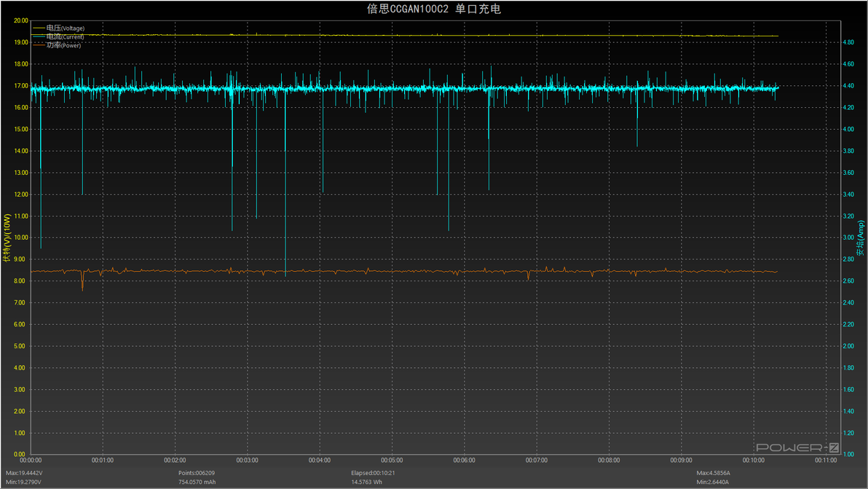868x489 pixels.
Task: Click the 754.0570 mAh capacity value
Action: point(197,482)
